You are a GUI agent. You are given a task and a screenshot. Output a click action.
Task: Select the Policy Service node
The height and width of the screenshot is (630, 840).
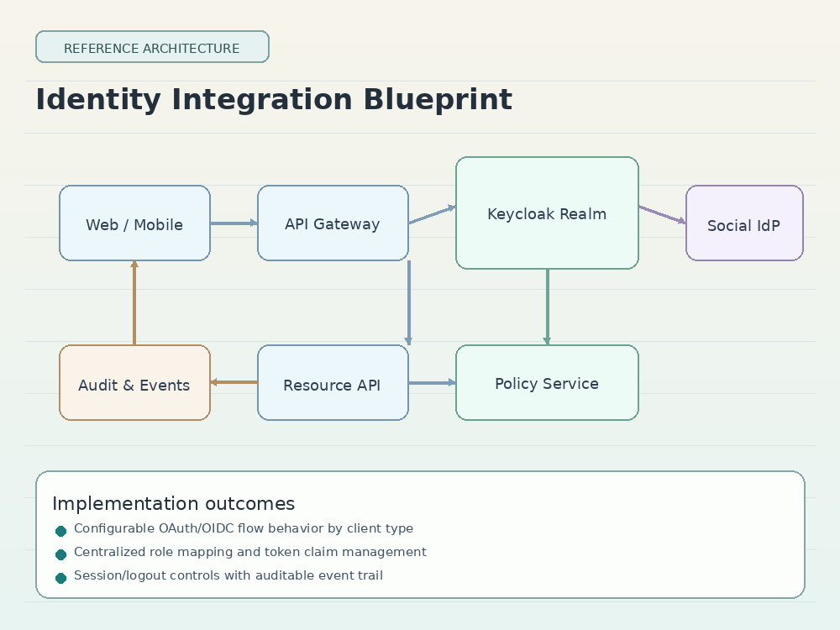[547, 383]
